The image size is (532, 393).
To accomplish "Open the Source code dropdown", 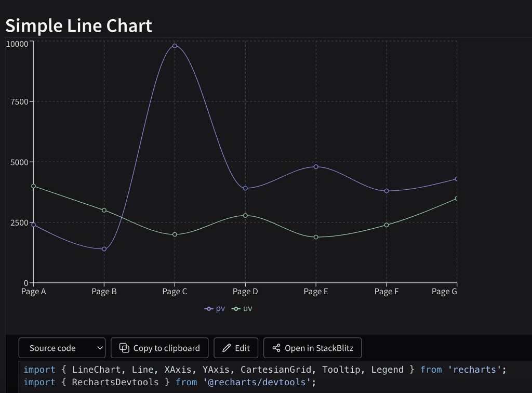I will click(62, 348).
